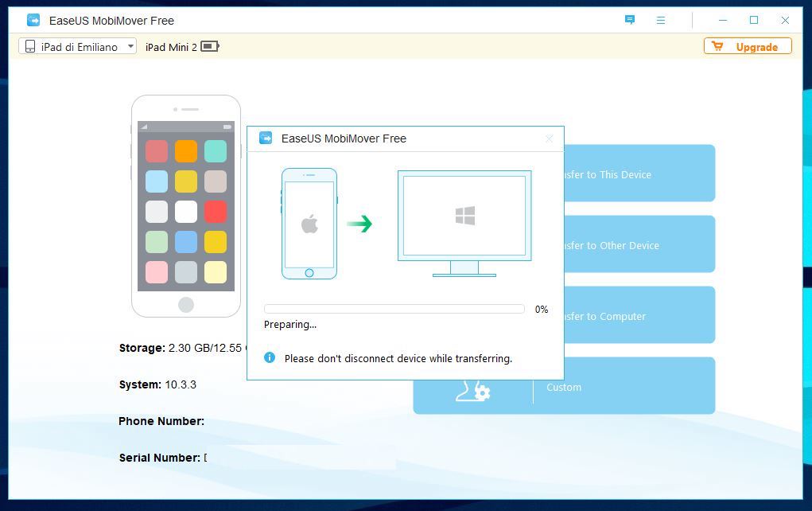Click the Upgrade button
812x511 pixels.
click(748, 46)
